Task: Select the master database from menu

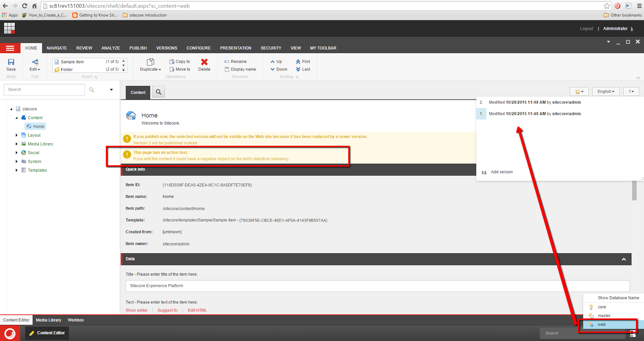Action: pos(604,316)
